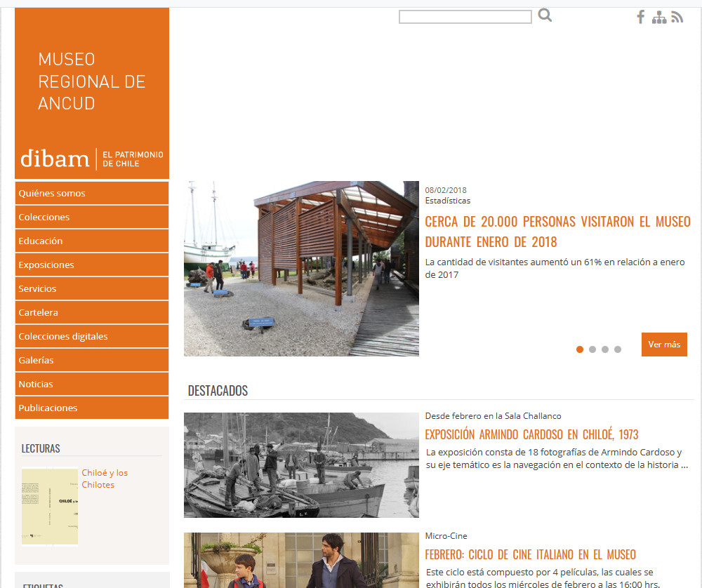Open the RSS feed icon
This screenshot has width=702, height=588.
point(677,18)
